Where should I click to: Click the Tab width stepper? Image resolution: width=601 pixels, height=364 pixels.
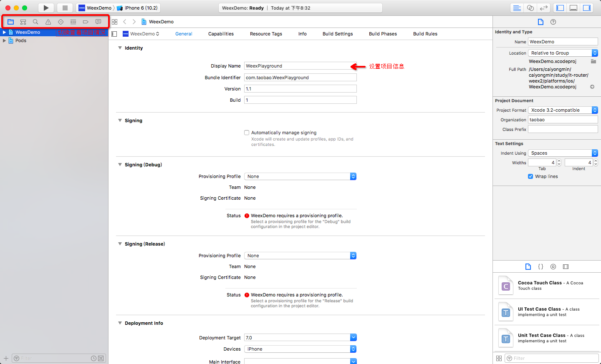tap(559, 163)
